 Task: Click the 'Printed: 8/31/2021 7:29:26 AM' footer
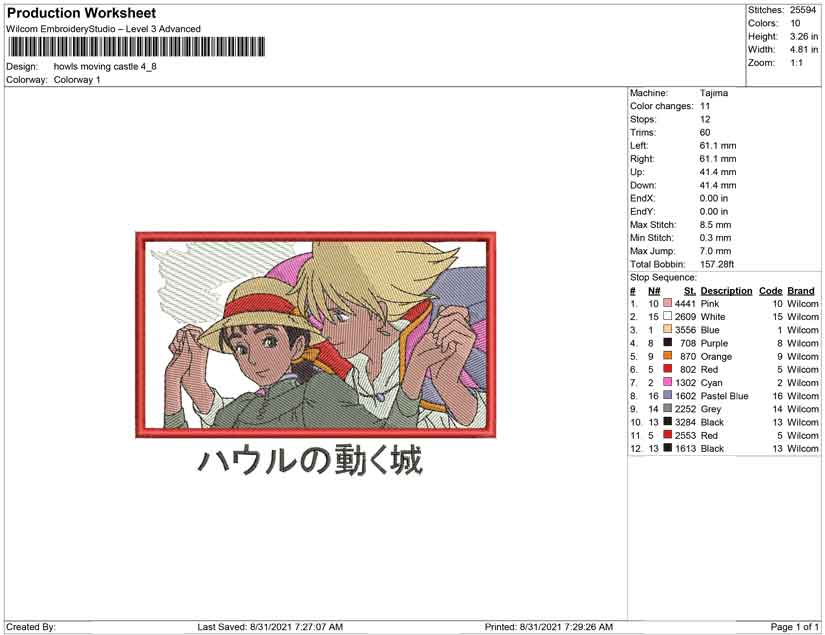[x=549, y=627]
